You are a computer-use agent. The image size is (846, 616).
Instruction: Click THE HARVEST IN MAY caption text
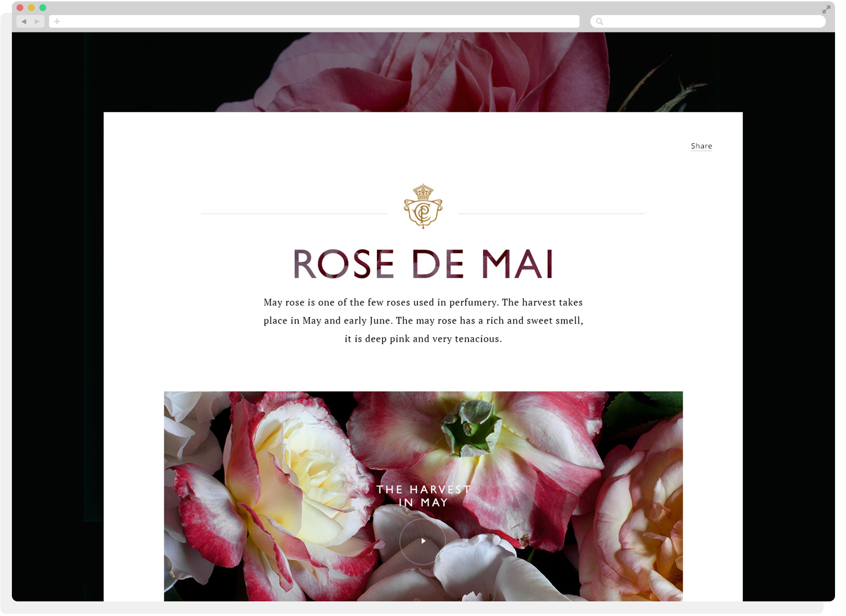(x=423, y=496)
